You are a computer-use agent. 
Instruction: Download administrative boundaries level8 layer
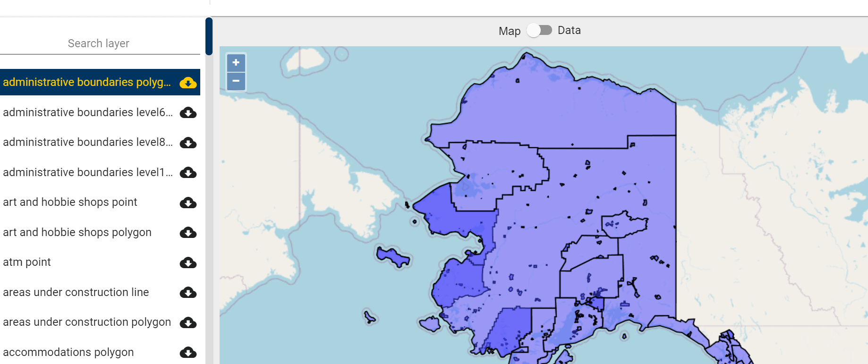click(188, 143)
